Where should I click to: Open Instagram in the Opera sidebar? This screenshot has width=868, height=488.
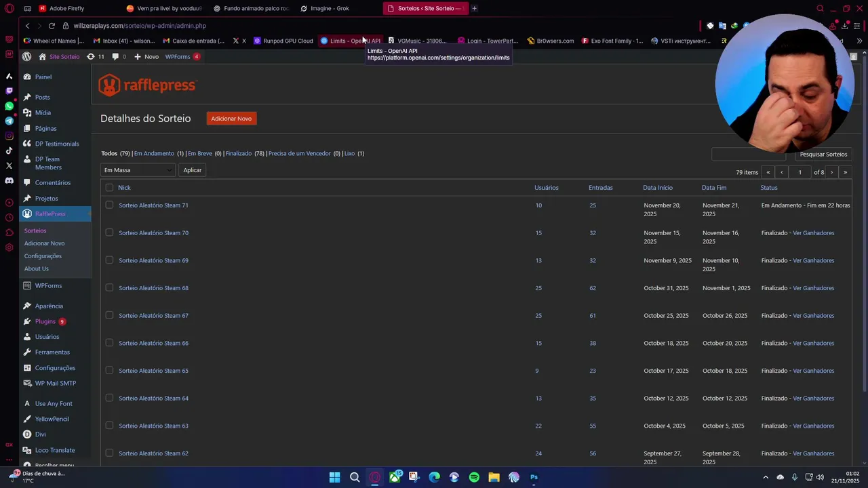pos(9,136)
